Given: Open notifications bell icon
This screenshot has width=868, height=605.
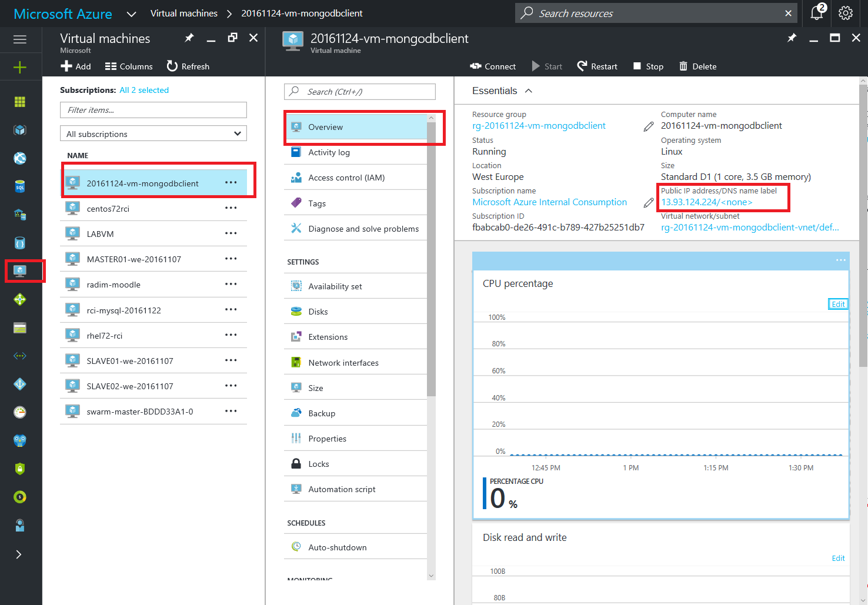Looking at the screenshot, I should click(x=817, y=12).
